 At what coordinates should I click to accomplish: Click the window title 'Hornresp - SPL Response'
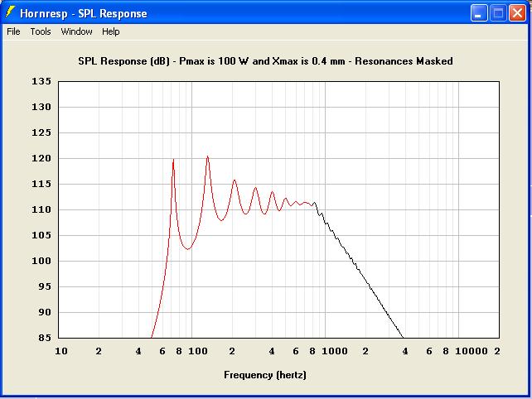[84, 13]
